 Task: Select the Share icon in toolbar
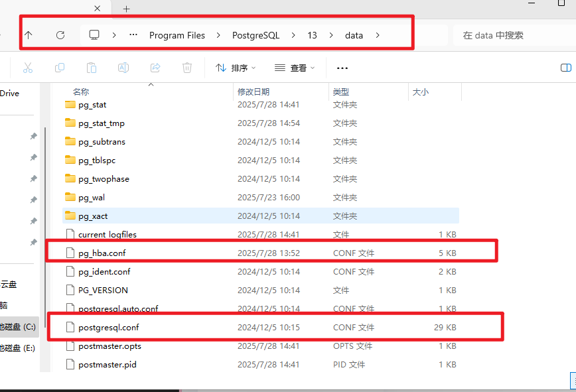coord(155,67)
